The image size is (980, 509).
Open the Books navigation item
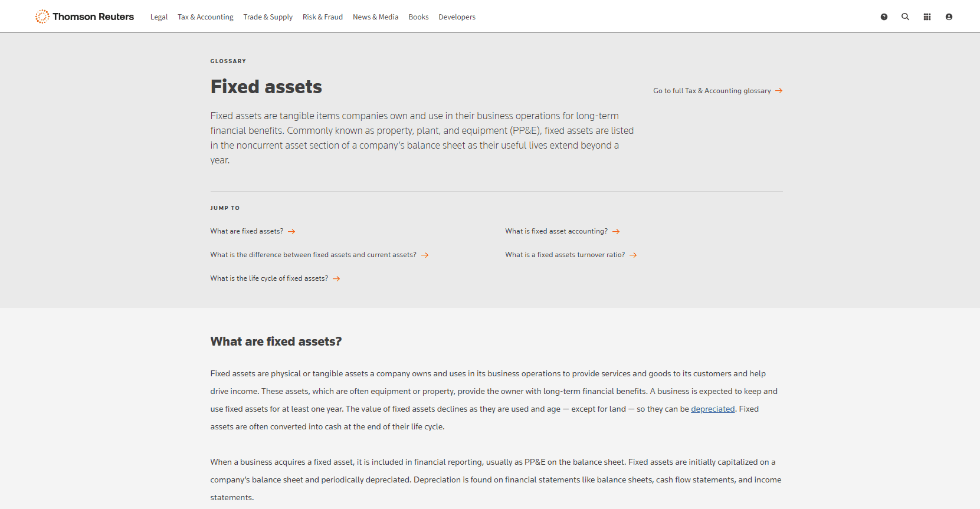click(418, 17)
